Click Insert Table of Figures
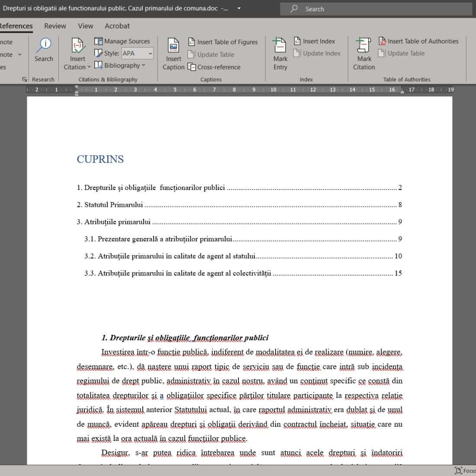Screen dimensions: 476x476 pyautogui.click(x=223, y=42)
